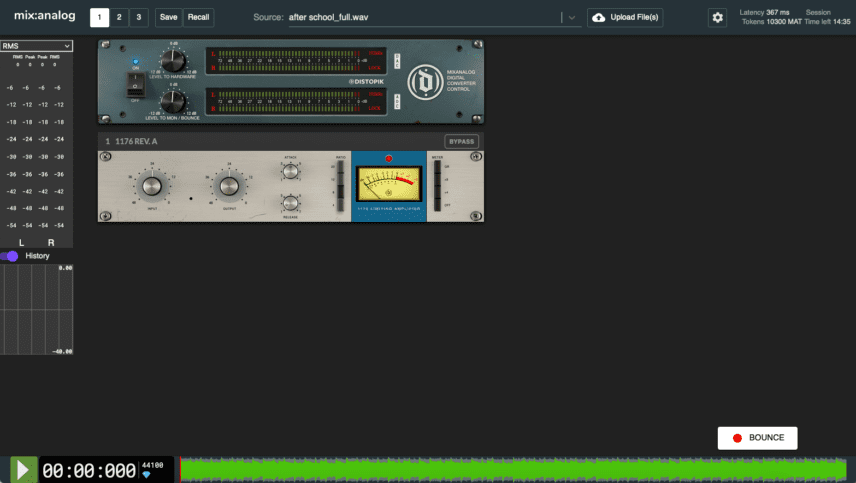Click the green waveform timeline
856x483 pixels.
click(x=513, y=469)
